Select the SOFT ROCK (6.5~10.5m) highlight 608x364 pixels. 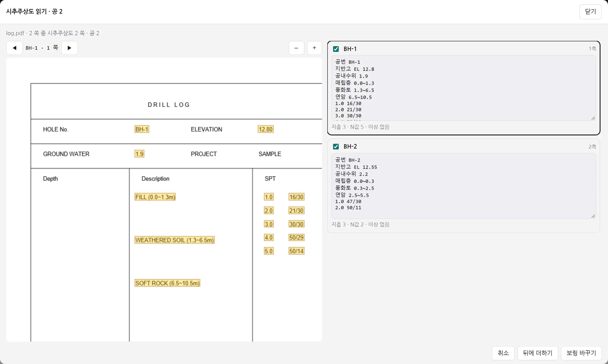click(x=167, y=283)
